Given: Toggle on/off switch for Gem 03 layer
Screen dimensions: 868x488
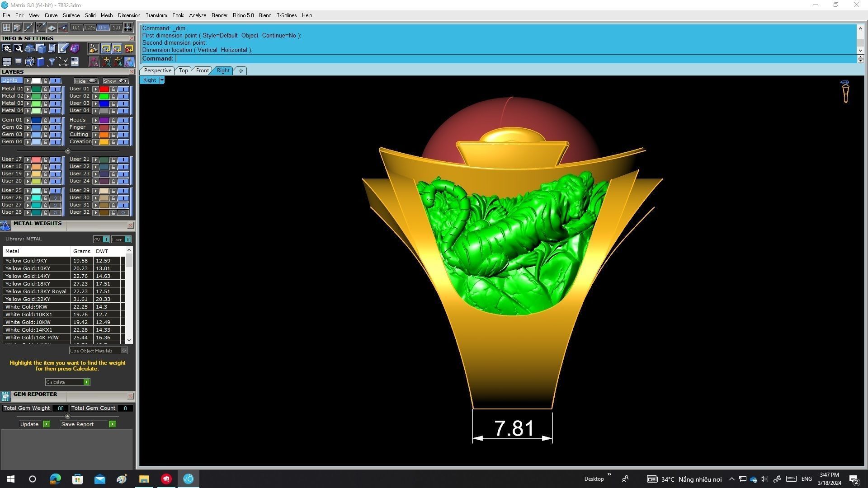Looking at the screenshot, I should click(55, 135).
